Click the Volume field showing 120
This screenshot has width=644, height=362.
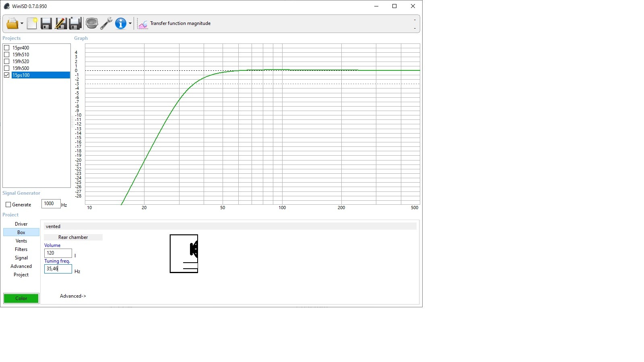(58, 253)
